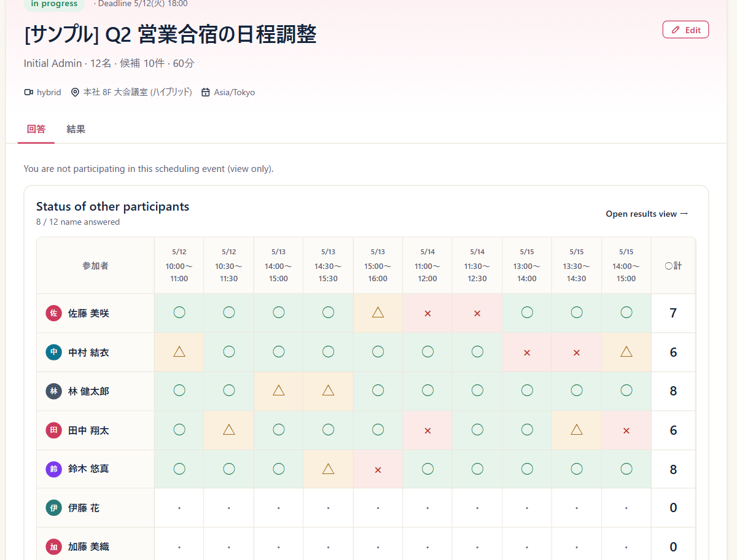Click 鈴木 悠真 triangle for 5/13 14:30

tap(329, 469)
